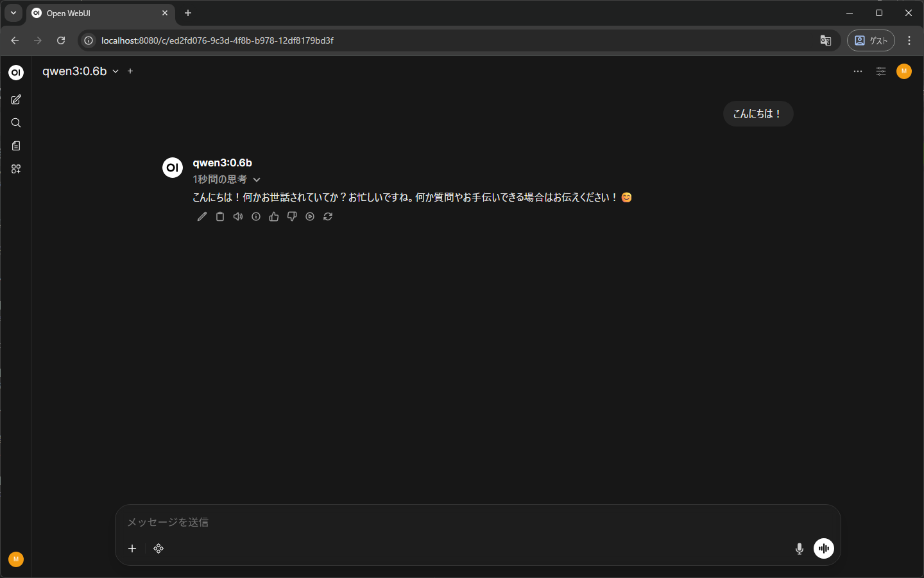Open the tab search dropdown arrow
924x578 pixels.
click(x=13, y=13)
